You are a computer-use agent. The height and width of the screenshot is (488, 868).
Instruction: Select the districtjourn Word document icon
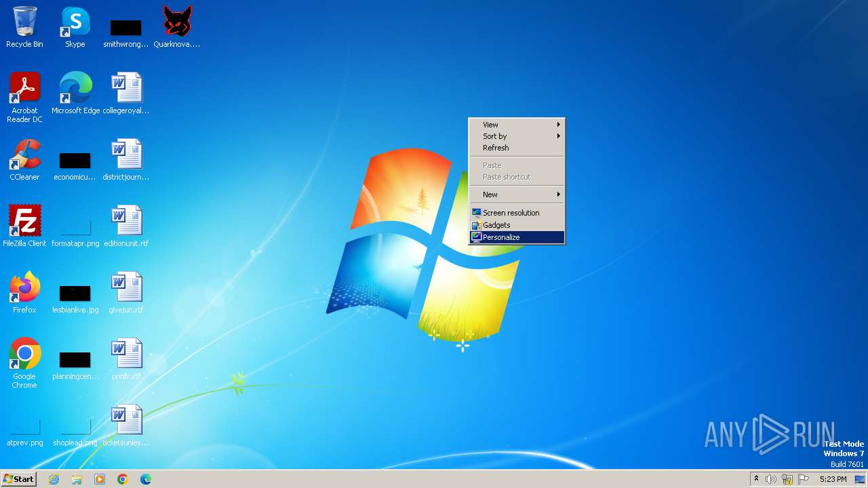126,160
